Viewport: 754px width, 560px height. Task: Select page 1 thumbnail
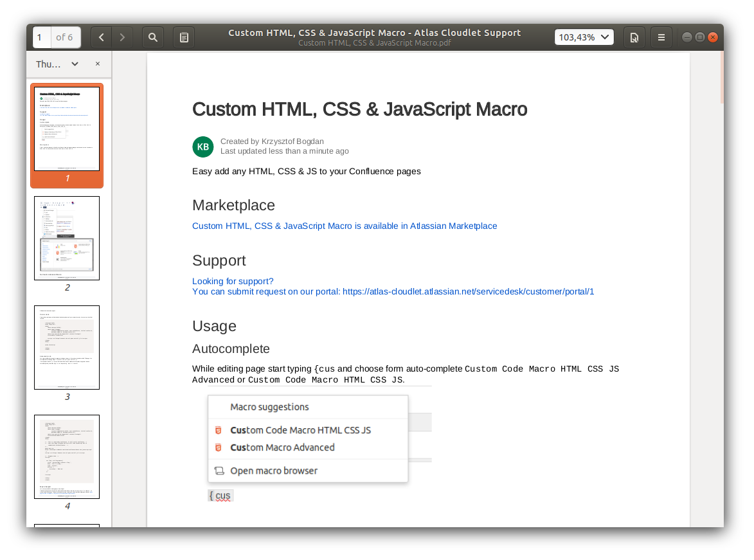(x=67, y=129)
